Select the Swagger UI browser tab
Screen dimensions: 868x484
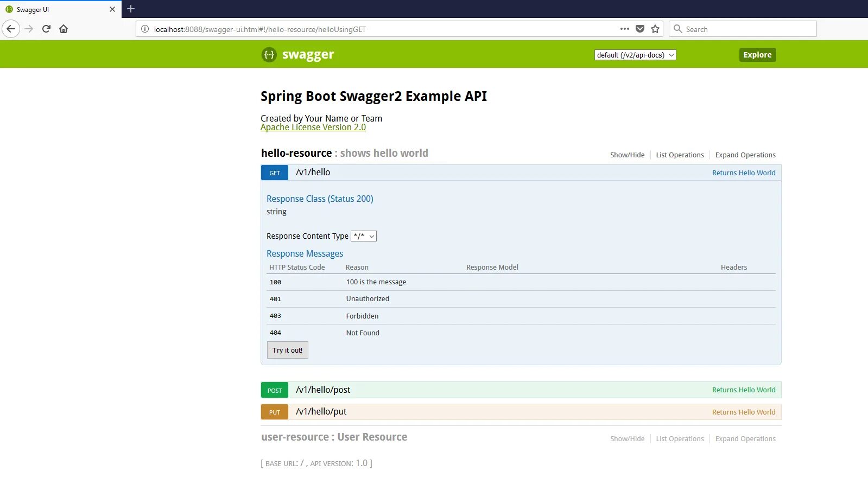[x=60, y=9]
